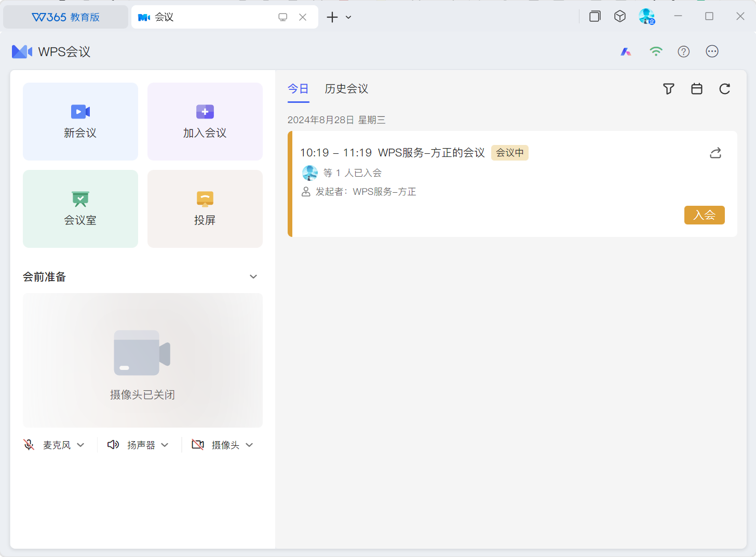756x557 pixels.
Task: Open the network status Wi-Fi icon
Action: 656,51
